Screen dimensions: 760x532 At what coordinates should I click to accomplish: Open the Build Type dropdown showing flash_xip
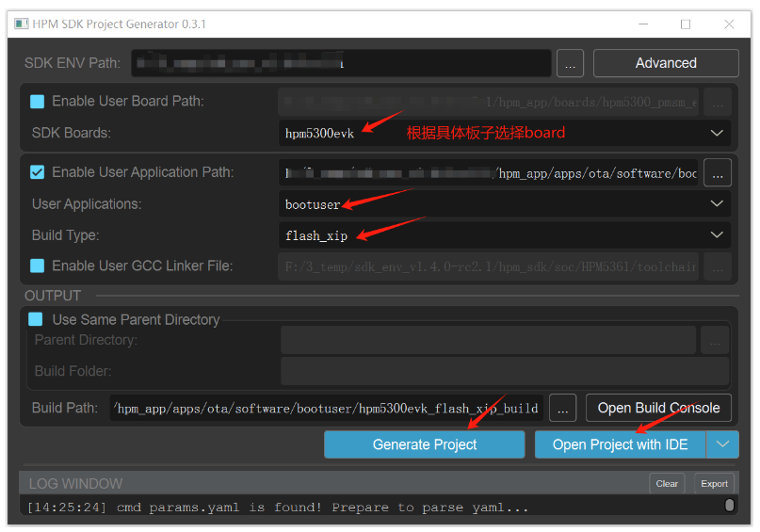[x=505, y=235]
